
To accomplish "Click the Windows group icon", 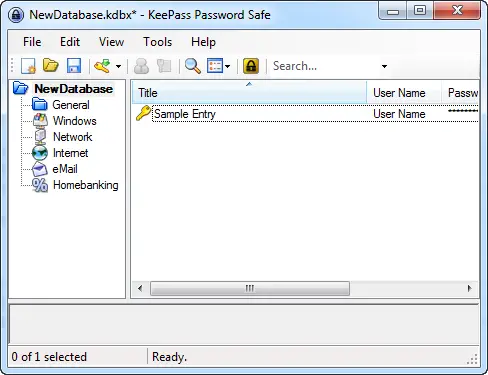I will [x=40, y=120].
